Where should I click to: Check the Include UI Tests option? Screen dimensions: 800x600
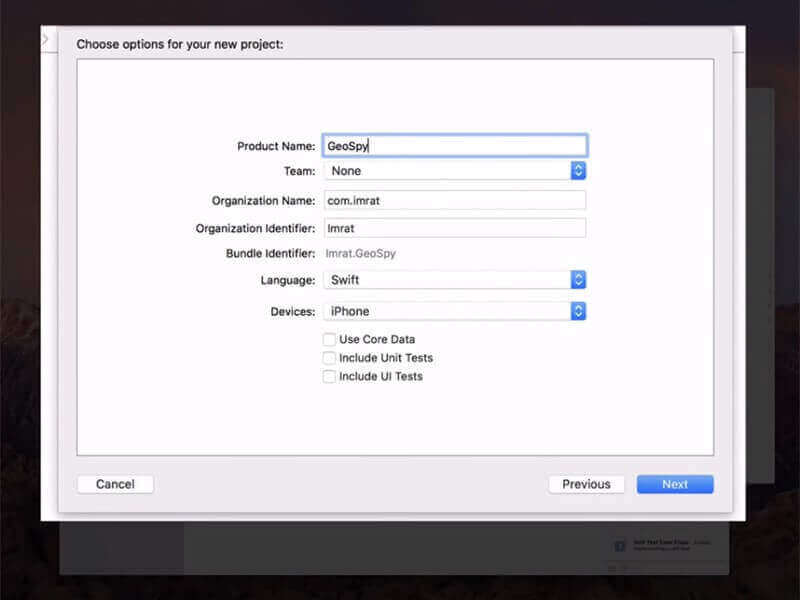[x=329, y=377]
